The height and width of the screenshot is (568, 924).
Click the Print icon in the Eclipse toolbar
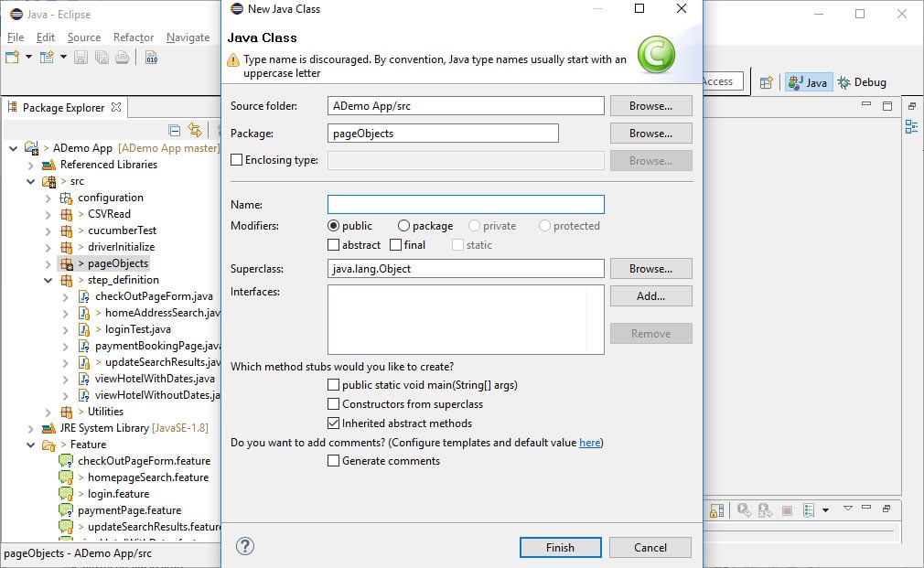122,57
